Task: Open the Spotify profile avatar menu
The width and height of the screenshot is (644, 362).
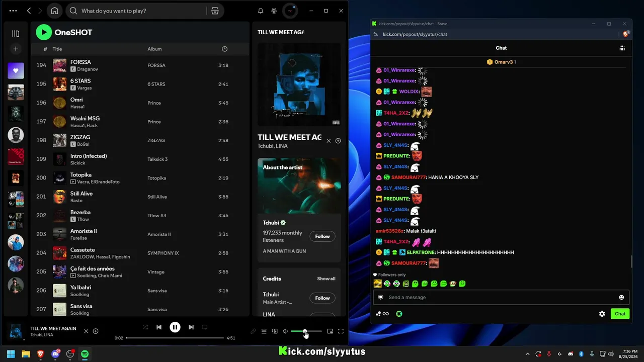Action: point(290,11)
